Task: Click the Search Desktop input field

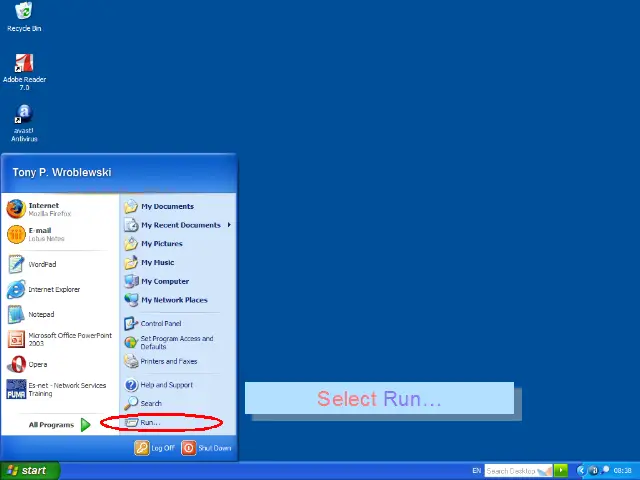Action: coord(511,470)
